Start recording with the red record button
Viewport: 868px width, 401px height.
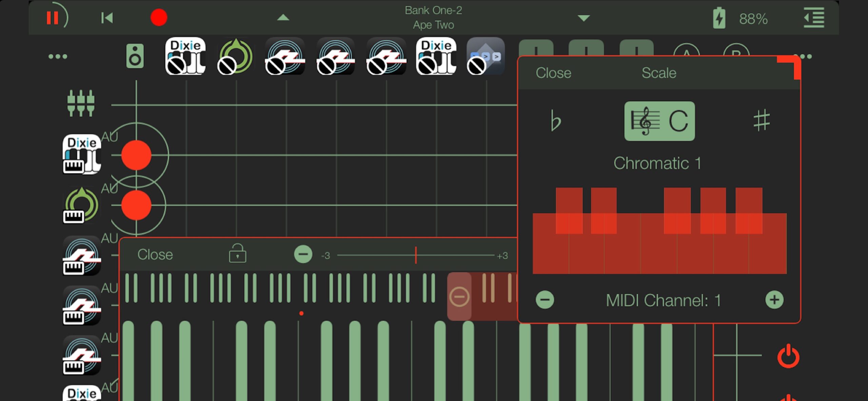tap(159, 18)
